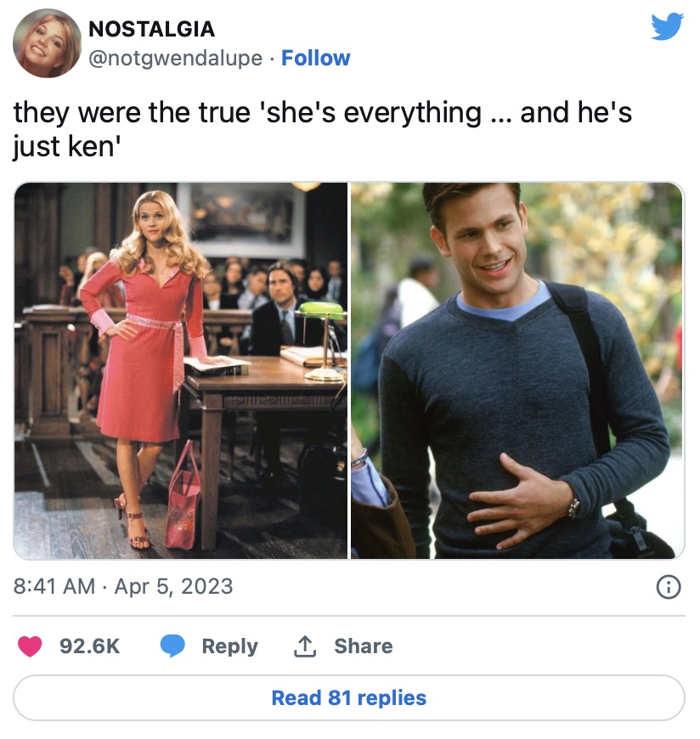Click the Reply label
Image resolution: width=700 pixels, height=739 pixels.
coord(230,646)
